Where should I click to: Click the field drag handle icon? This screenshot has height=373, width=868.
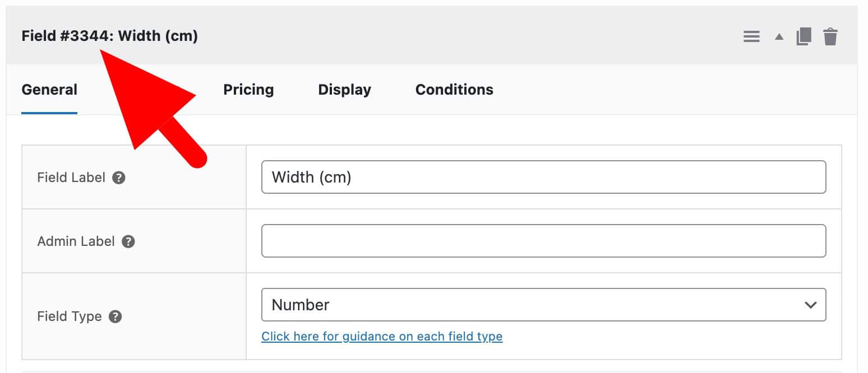(751, 36)
